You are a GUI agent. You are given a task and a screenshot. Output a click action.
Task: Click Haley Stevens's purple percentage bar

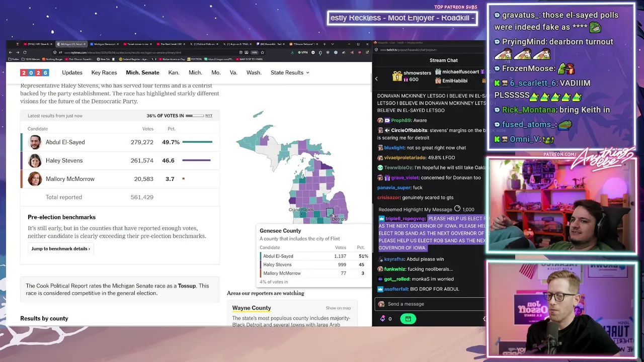(196, 160)
